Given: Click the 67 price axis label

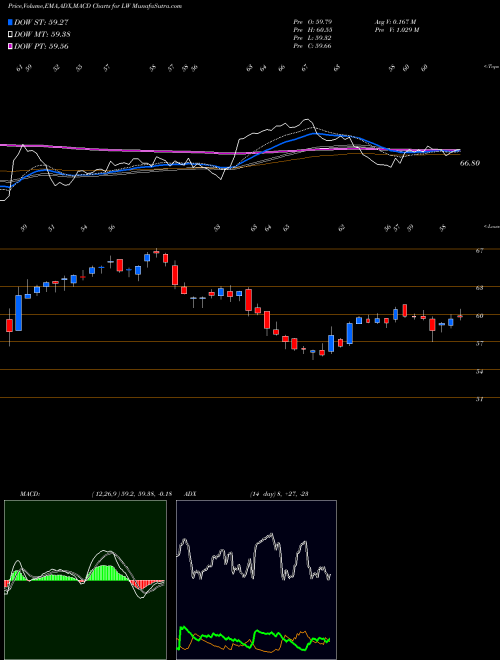Looking at the screenshot, I should click(479, 251).
